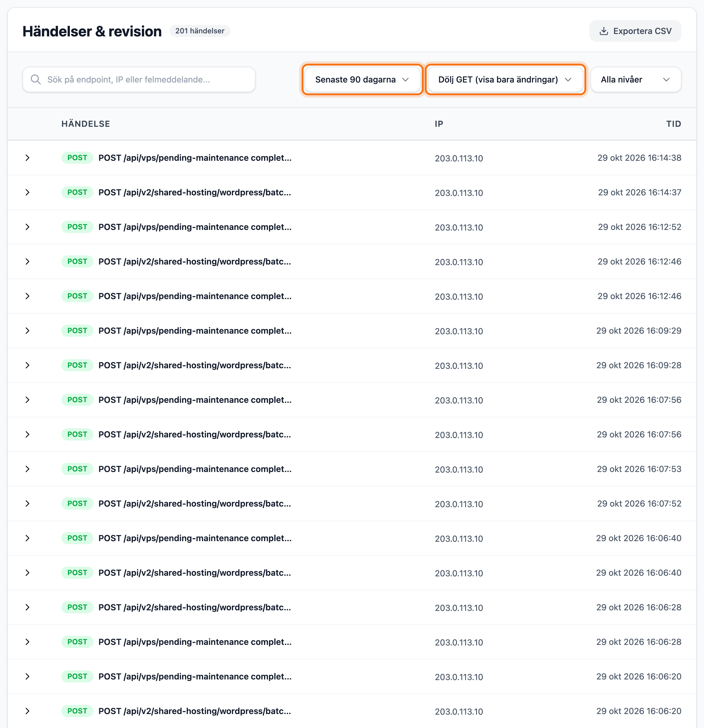
Task: Click the Händelser & revision heading
Action: (x=92, y=31)
